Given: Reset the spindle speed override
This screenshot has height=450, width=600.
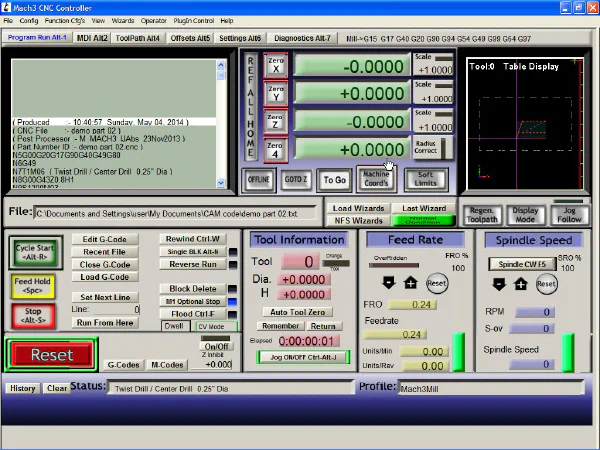Looking at the screenshot, I should click(x=546, y=284).
